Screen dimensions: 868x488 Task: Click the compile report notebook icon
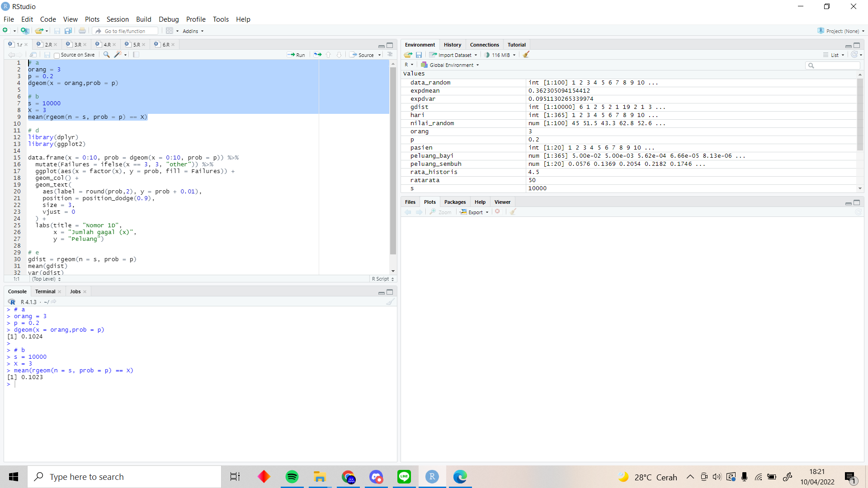[x=136, y=55]
